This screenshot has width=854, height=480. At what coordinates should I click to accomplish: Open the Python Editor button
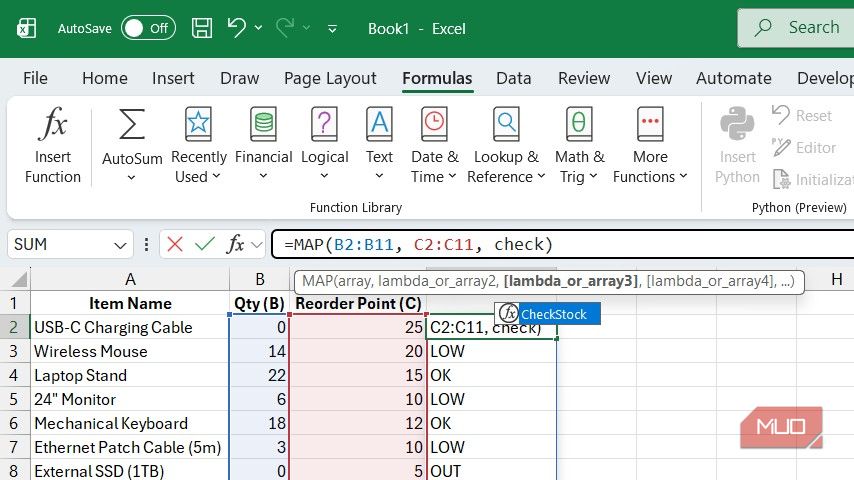pos(804,147)
